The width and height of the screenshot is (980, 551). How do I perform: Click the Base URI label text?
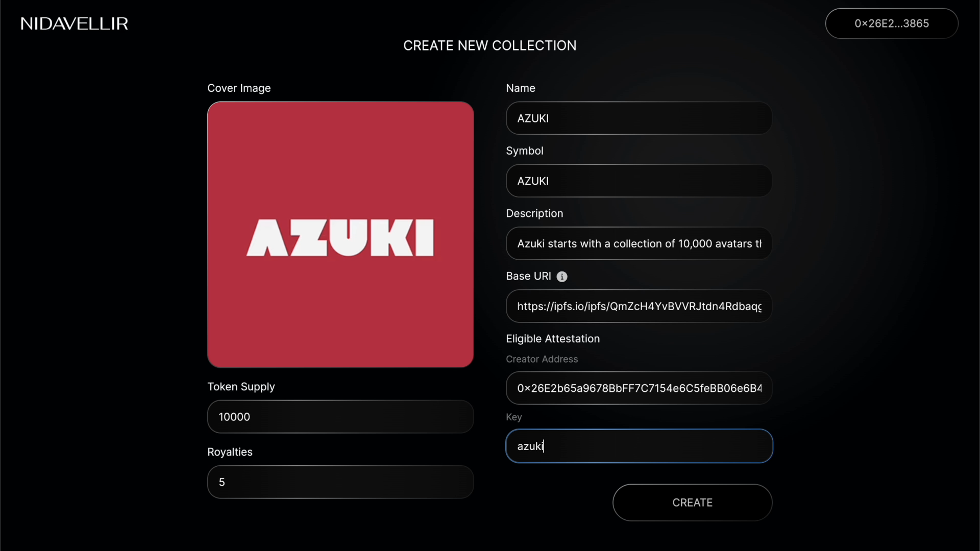pos(528,276)
